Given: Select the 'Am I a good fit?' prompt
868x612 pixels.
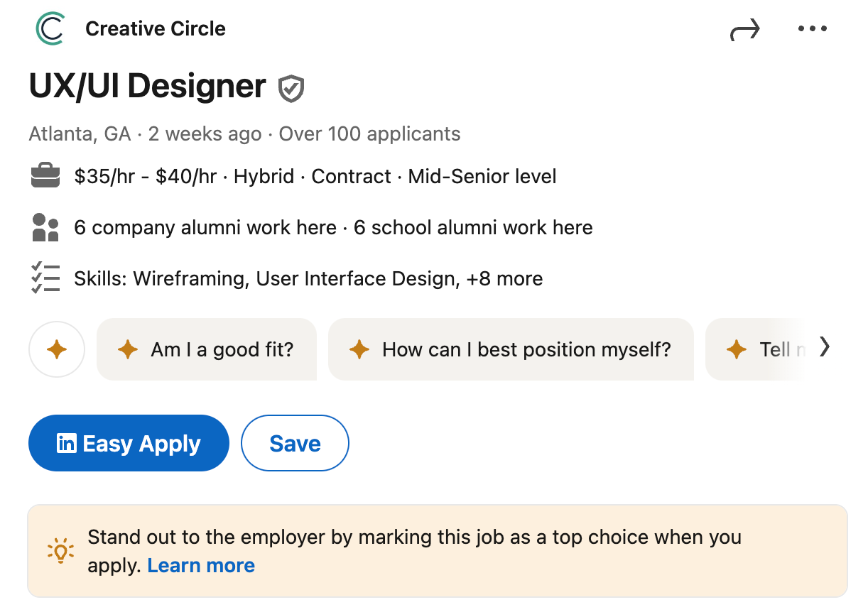Looking at the screenshot, I should (207, 349).
